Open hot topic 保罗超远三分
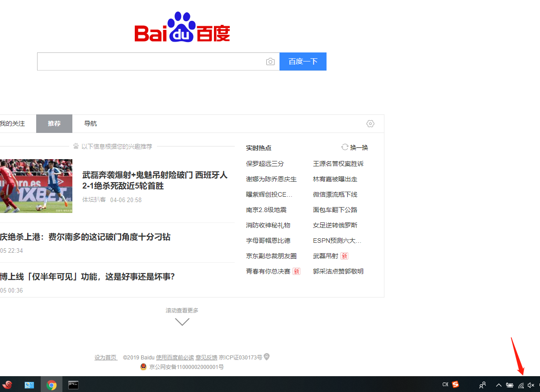 pos(265,164)
